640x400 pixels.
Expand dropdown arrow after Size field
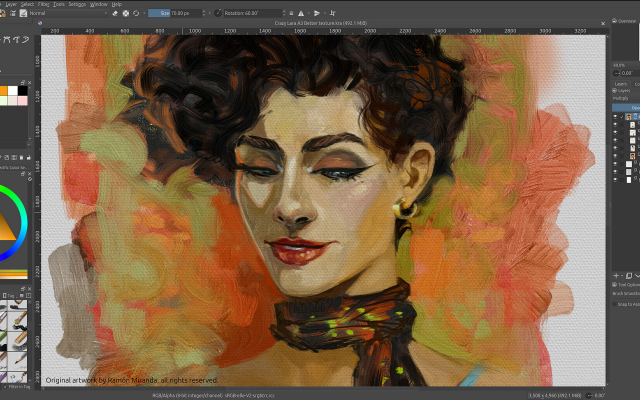tap(210, 13)
